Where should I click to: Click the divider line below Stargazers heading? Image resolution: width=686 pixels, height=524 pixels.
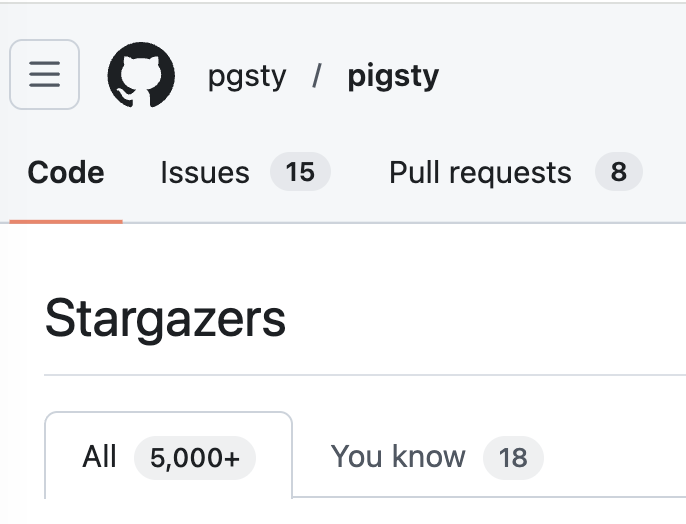coord(365,375)
